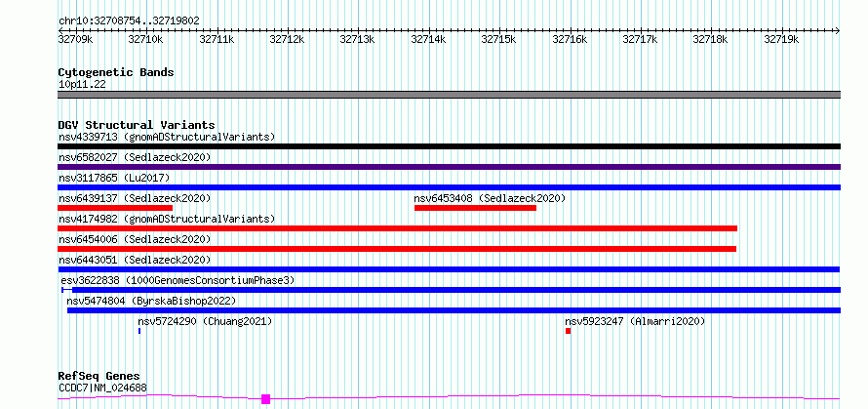Open the nsv3117865 Lu2017 label

click(114, 178)
